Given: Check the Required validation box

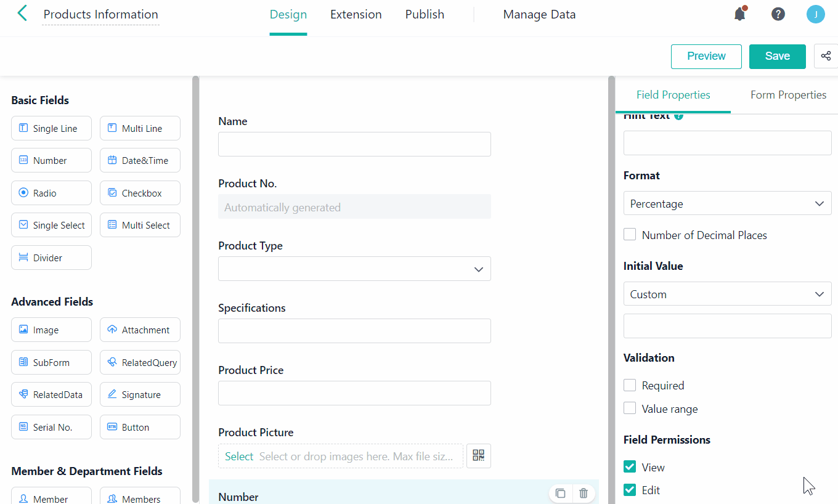Looking at the screenshot, I should pos(630,386).
